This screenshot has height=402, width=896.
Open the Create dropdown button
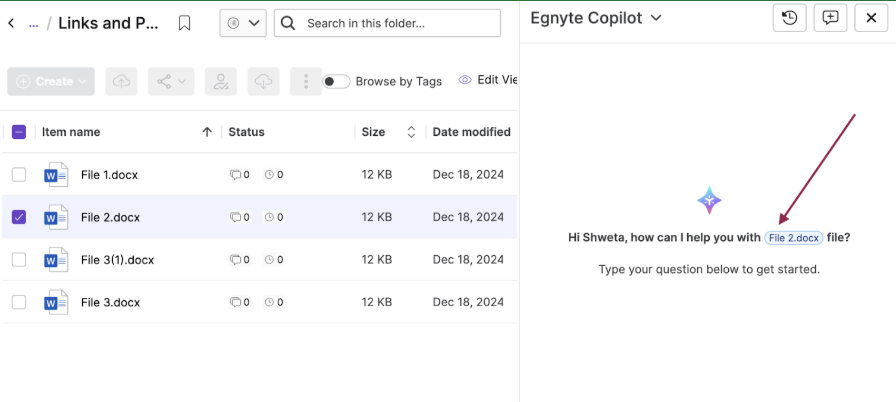pyautogui.click(x=51, y=82)
